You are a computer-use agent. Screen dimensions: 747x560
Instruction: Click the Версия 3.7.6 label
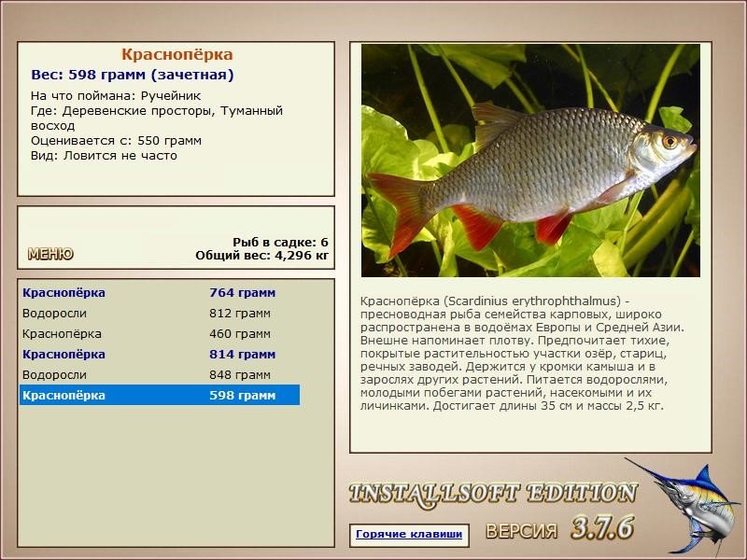click(560, 528)
